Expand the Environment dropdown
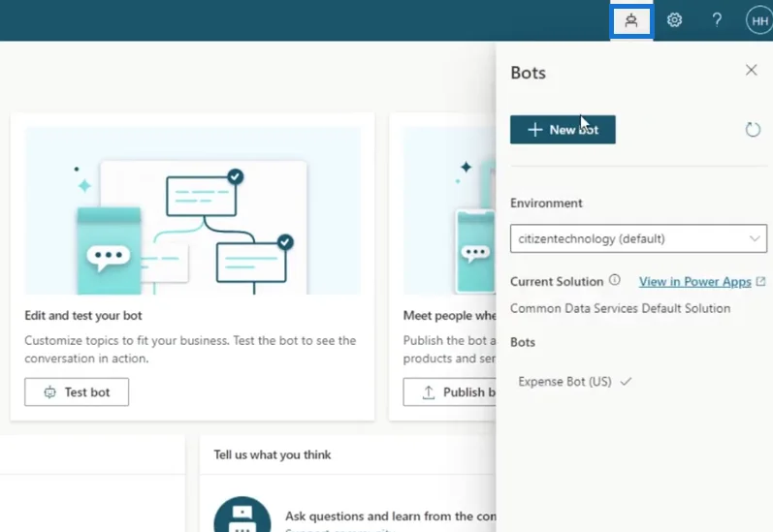 tap(638, 238)
